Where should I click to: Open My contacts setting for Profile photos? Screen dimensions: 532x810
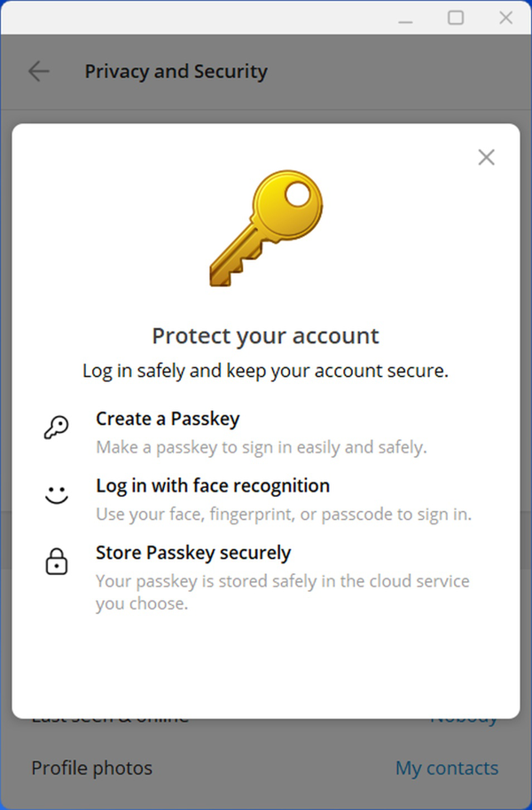tap(446, 768)
